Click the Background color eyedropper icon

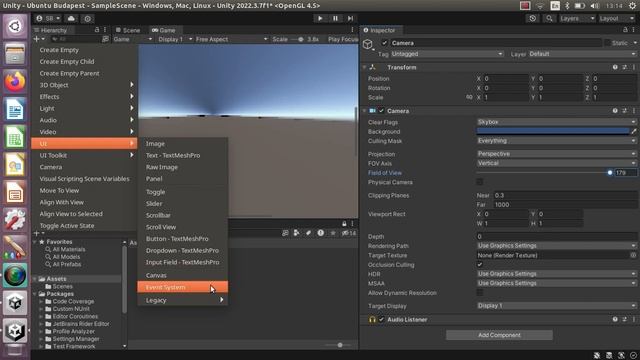(x=634, y=131)
